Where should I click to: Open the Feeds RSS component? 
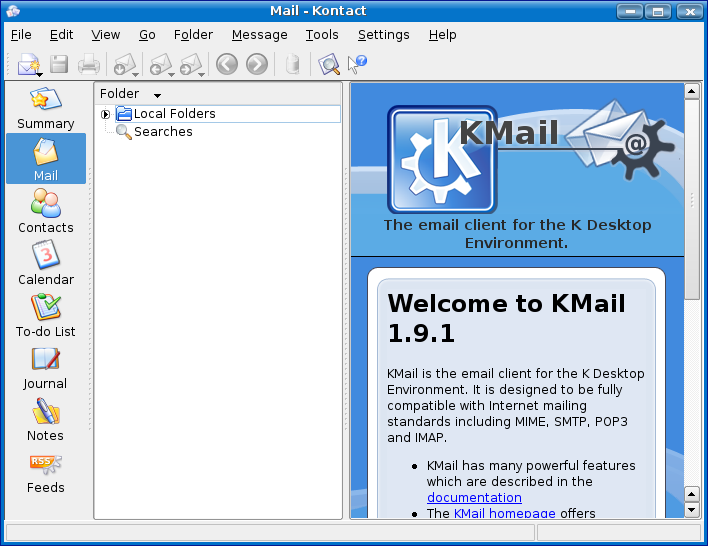[45, 472]
